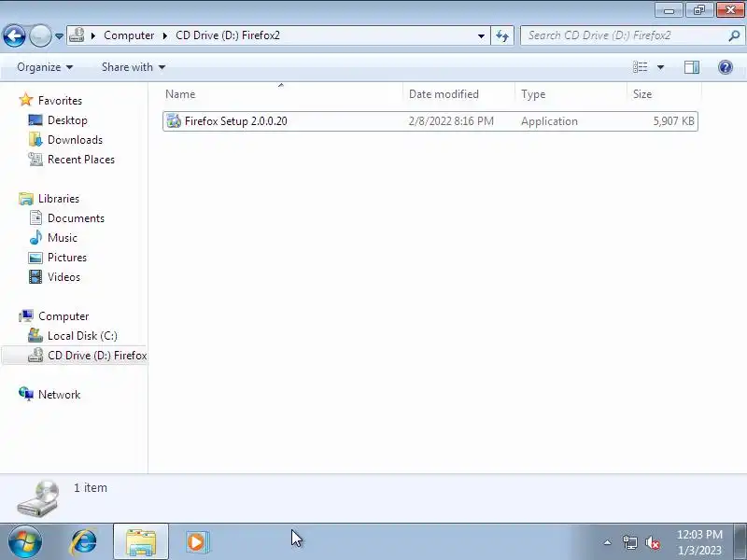
Task: Open the clock showing 12:03 PM
Action: [699, 542]
